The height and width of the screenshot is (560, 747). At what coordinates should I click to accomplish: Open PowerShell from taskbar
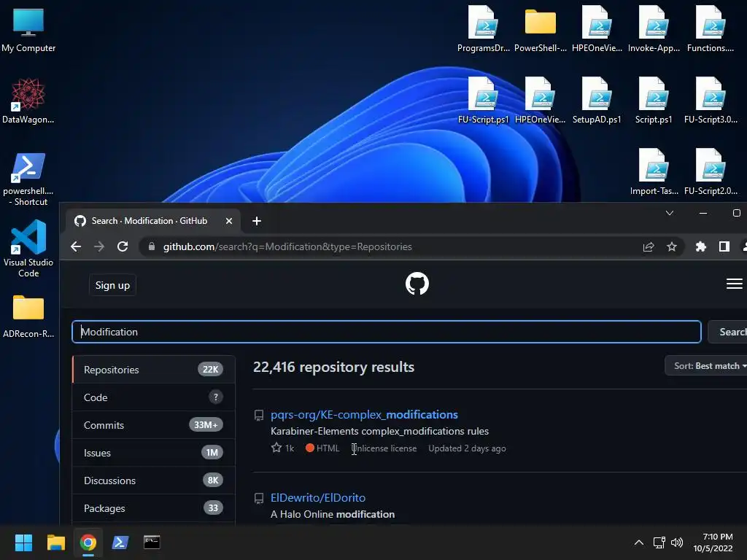[120, 542]
